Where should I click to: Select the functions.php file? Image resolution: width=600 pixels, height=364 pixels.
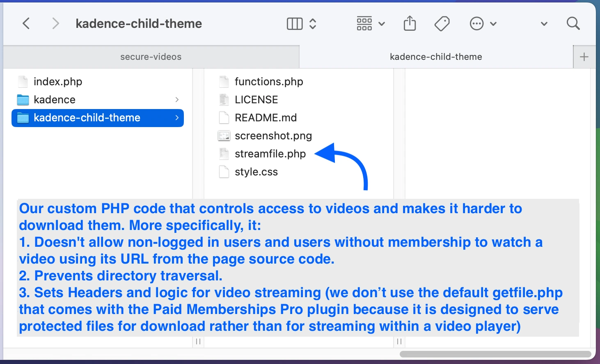click(x=269, y=82)
